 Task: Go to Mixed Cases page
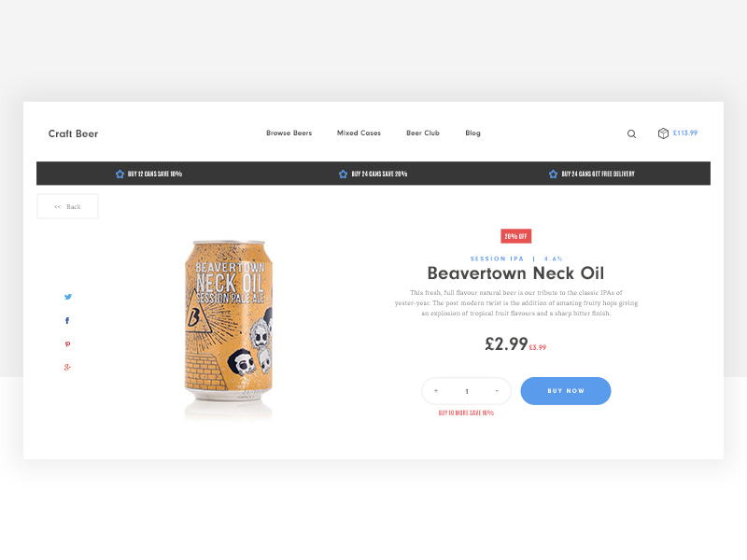pos(359,133)
